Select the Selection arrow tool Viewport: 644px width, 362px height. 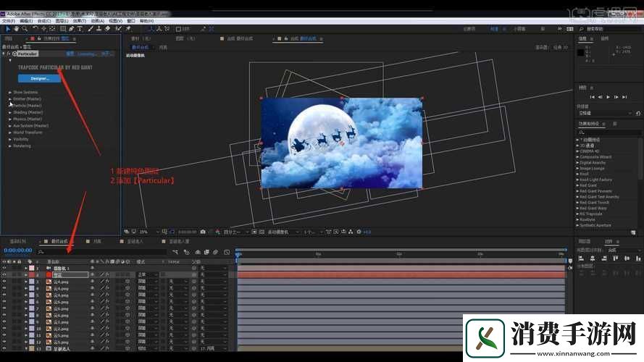pyautogui.click(x=8, y=29)
